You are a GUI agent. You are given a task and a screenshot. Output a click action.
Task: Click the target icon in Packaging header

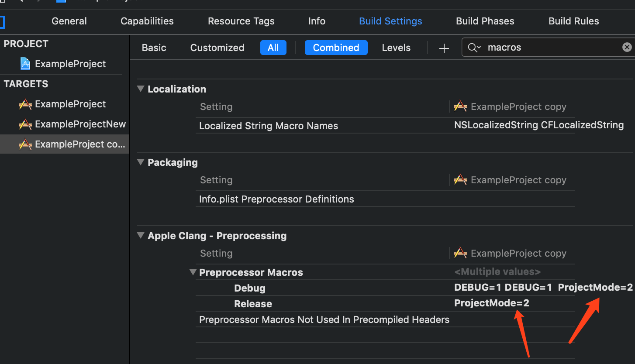(460, 180)
